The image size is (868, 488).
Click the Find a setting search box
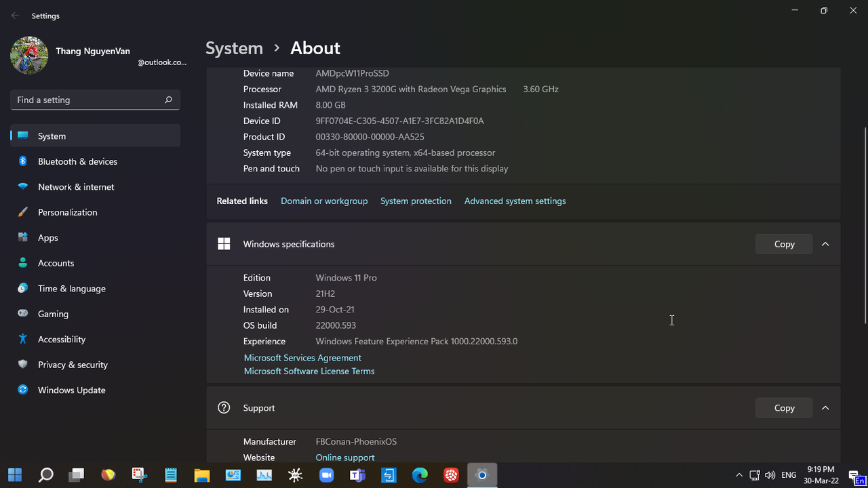[x=95, y=100]
